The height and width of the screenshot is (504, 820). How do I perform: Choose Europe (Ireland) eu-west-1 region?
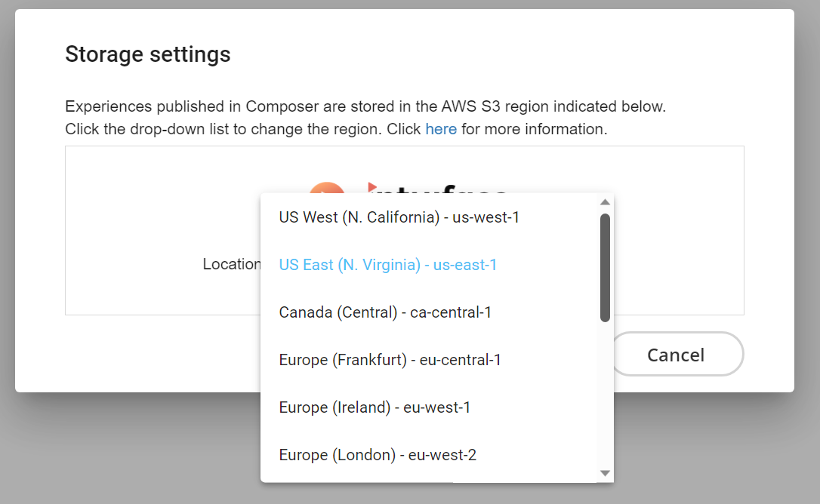428,407
